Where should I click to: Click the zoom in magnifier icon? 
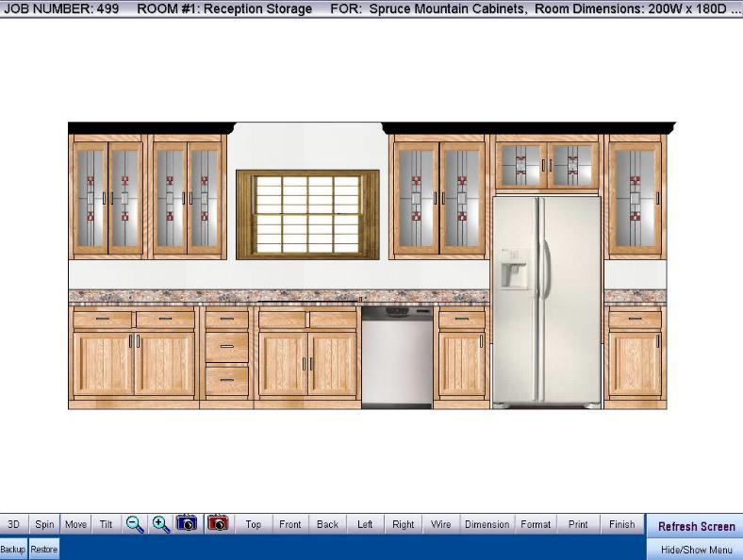click(160, 524)
